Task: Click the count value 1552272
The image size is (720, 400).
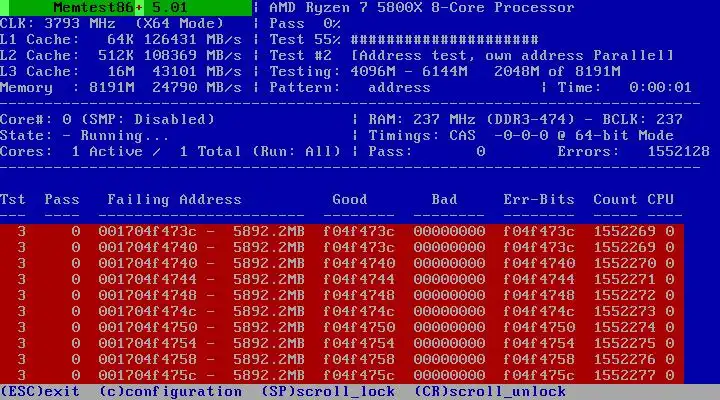Action: pyautogui.click(x=624, y=295)
